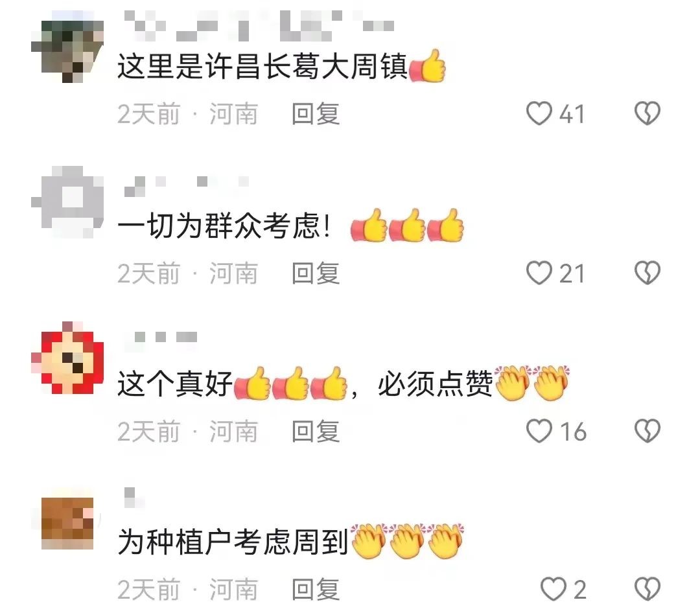Screen dimensions: 700x613
Task: Reply to the 一切为群众考虑 comment
Action: 316,273
